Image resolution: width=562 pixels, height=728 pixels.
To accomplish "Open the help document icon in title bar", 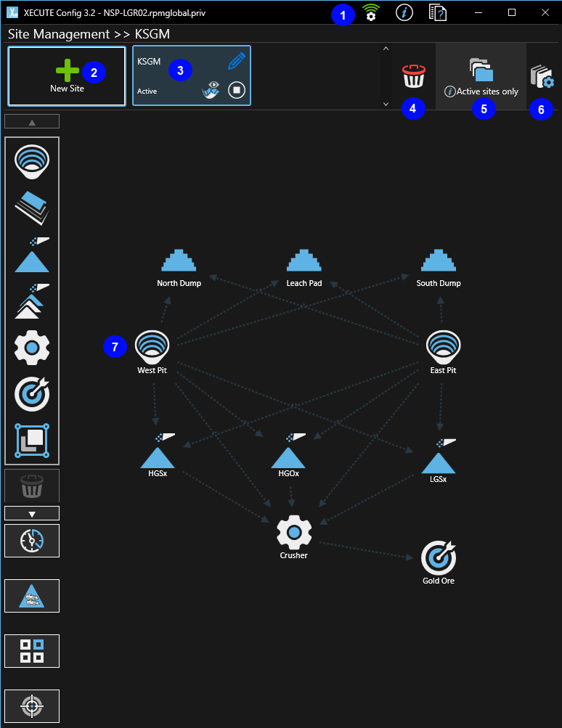I will [x=437, y=12].
